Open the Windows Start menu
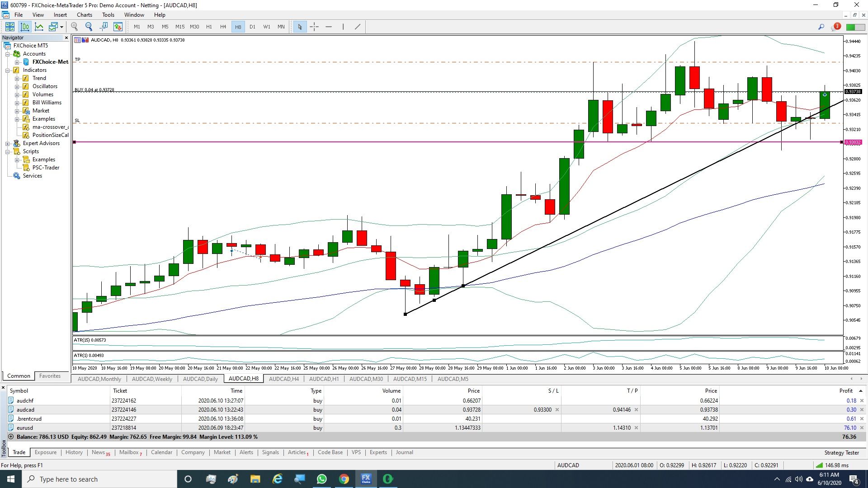The width and height of the screenshot is (868, 488). point(11,479)
